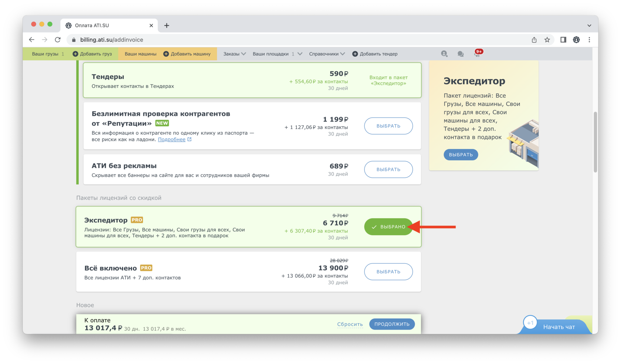
Task: Click Добавить груз plus icon
Action: click(75, 54)
